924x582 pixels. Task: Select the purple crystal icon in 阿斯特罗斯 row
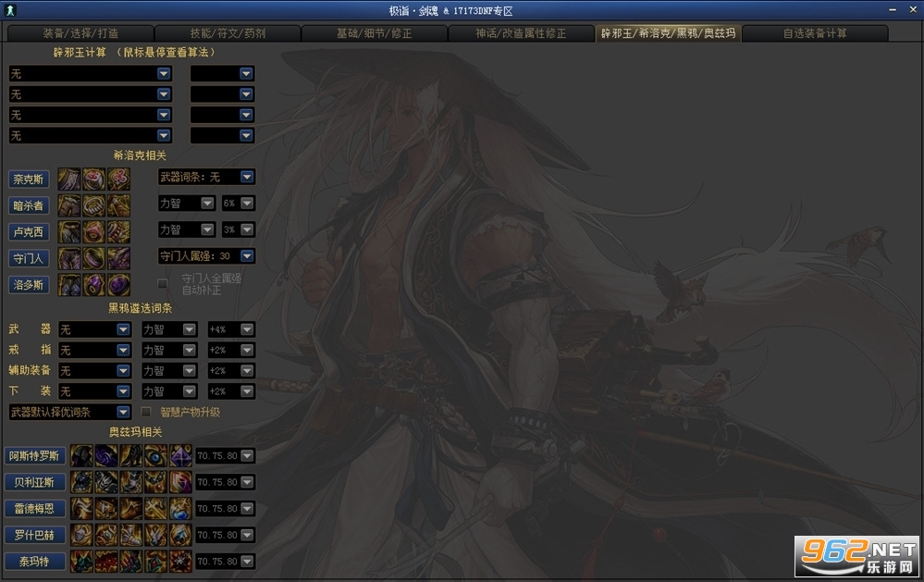pos(181,456)
